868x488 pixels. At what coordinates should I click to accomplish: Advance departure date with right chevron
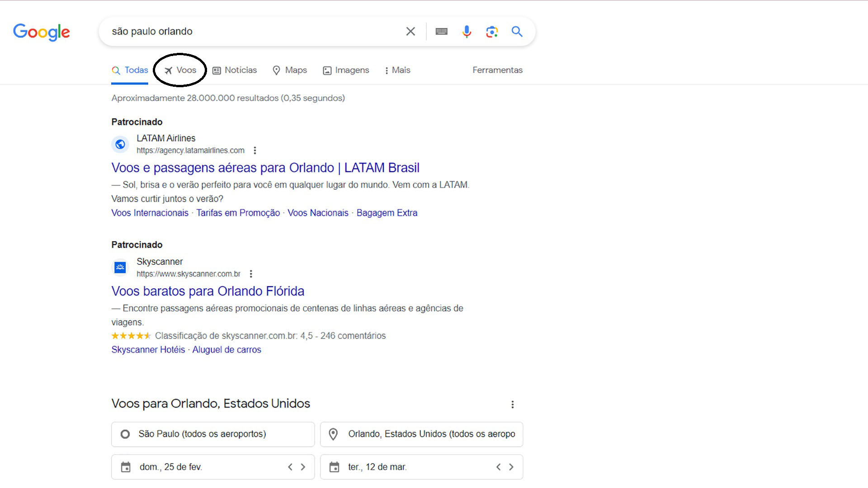pos(303,467)
